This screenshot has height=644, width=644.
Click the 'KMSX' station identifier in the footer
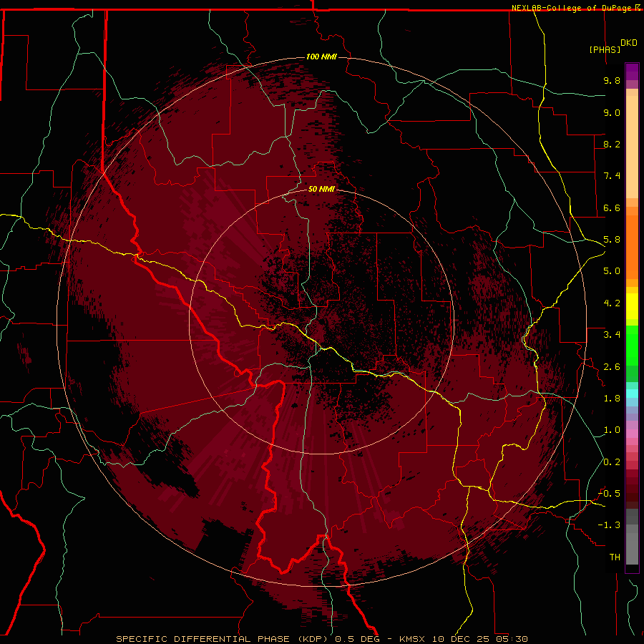pyautogui.click(x=411, y=639)
